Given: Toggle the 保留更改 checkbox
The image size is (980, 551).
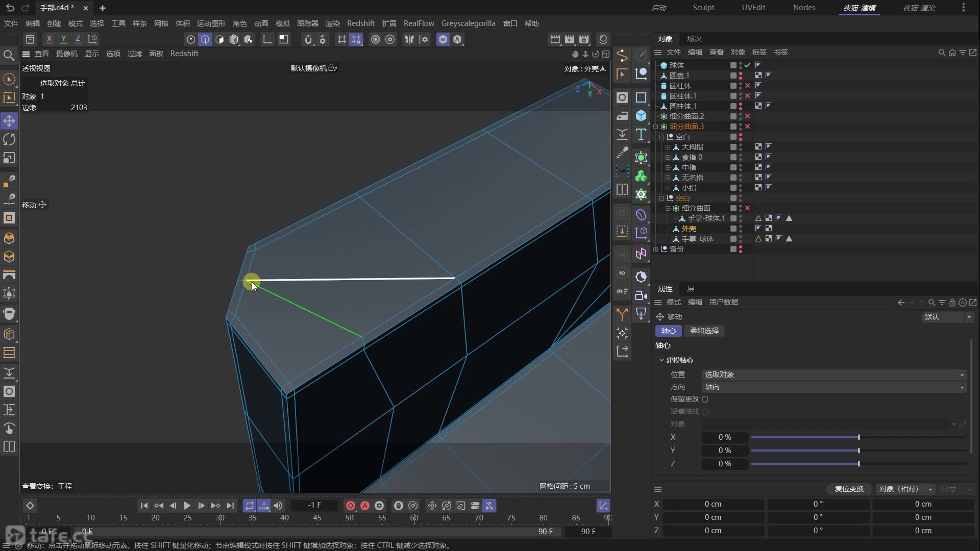Looking at the screenshot, I should (705, 399).
